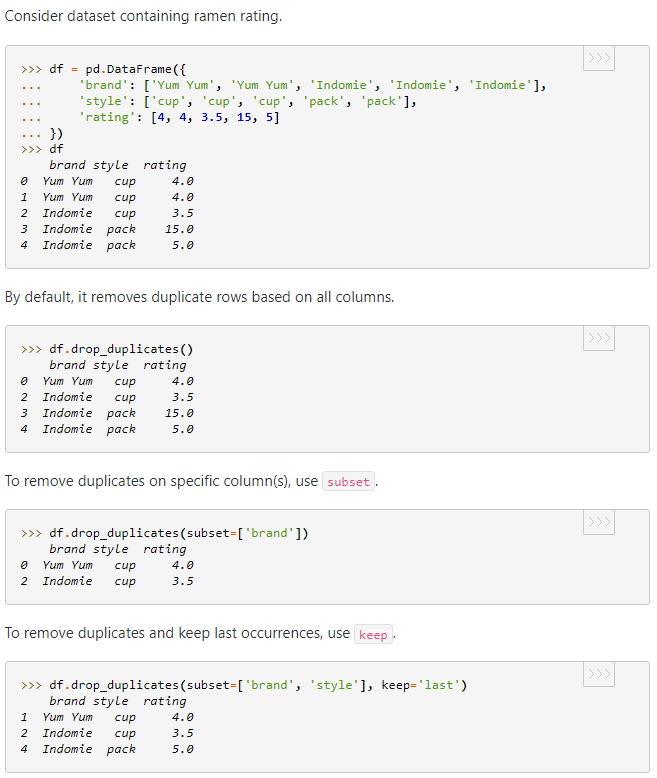Click the 15.0 rating in the first output
Screen dimensions: 657x778
pos(179,229)
